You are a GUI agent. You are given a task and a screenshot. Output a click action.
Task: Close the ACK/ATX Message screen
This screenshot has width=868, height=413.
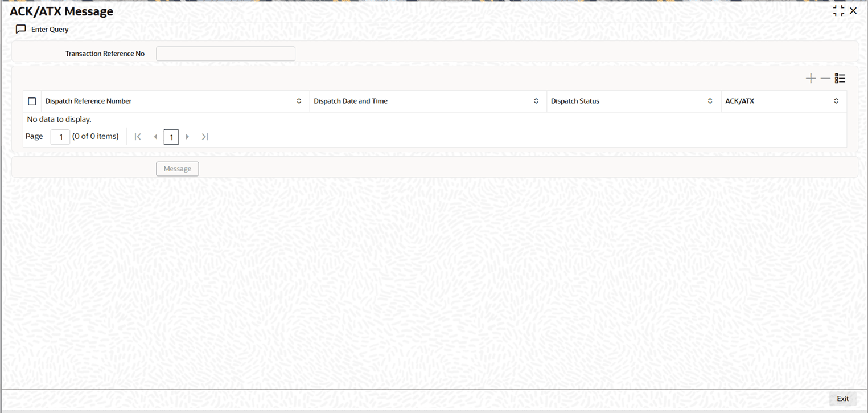pyautogui.click(x=853, y=11)
